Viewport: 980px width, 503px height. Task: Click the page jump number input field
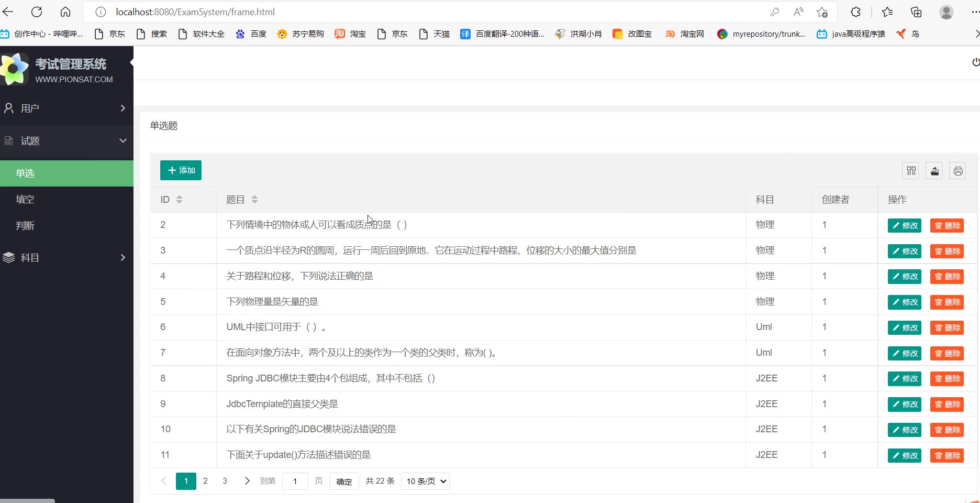coord(295,481)
